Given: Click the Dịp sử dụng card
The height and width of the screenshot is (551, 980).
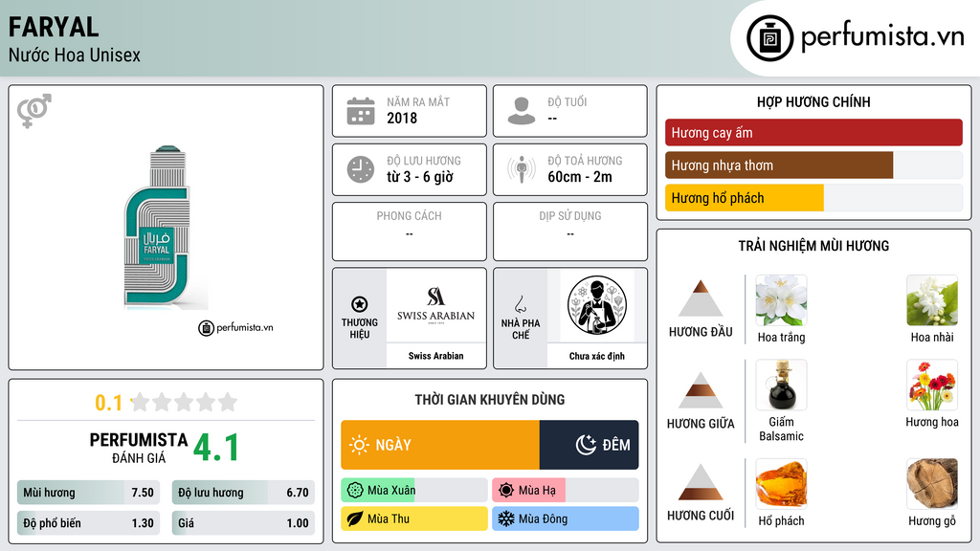Looking at the screenshot, I should [570, 231].
